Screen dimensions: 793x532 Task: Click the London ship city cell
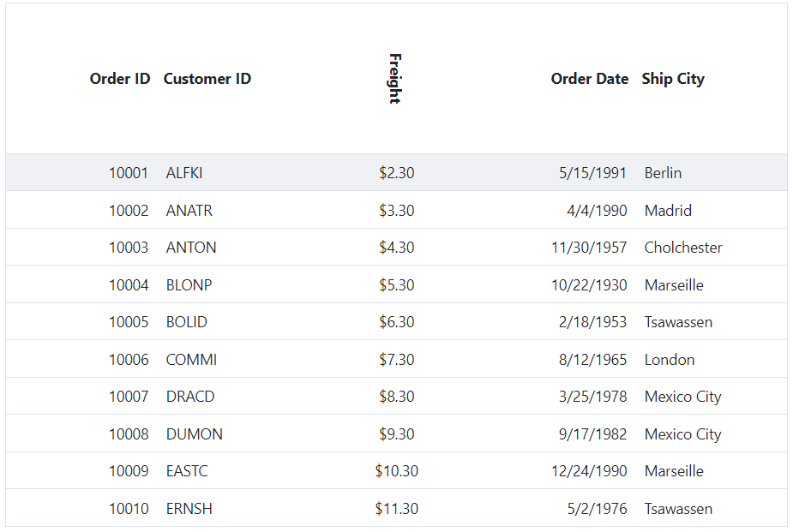pyautogui.click(x=670, y=359)
